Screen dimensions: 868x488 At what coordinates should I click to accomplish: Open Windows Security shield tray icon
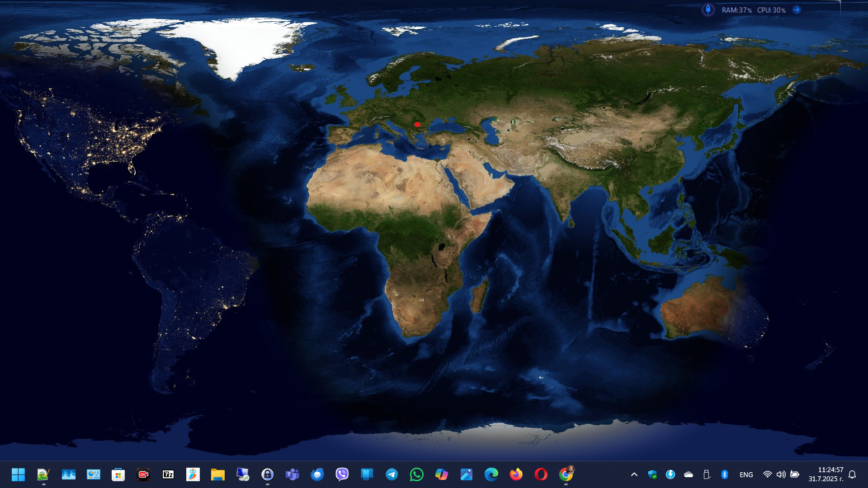[652, 474]
